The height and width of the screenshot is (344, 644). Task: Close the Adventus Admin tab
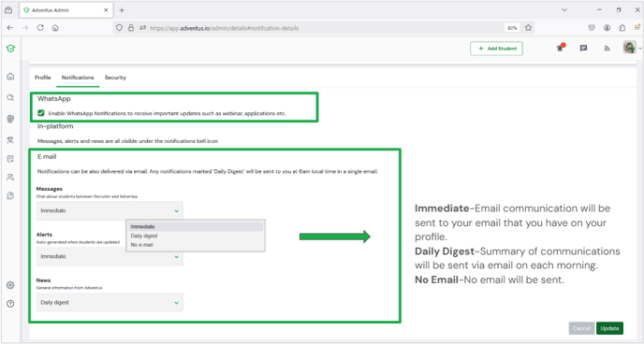tap(106, 10)
